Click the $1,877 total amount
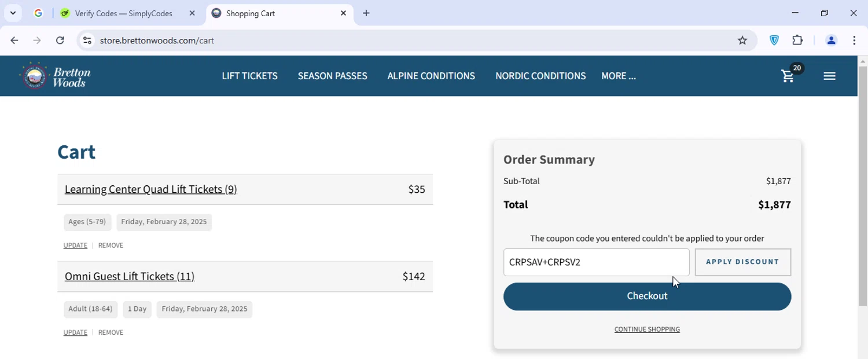The image size is (868, 359). point(774,204)
